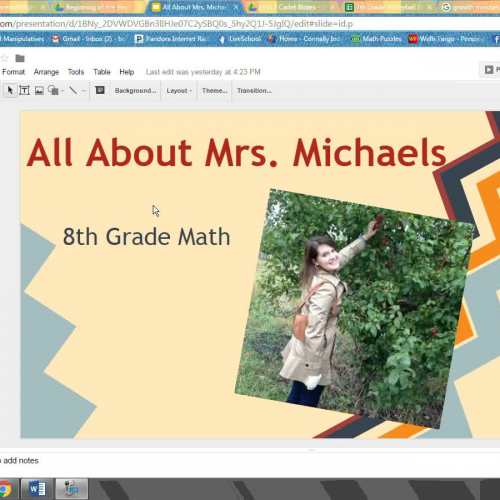Close the 7th Grade Volleyball tab

[429, 7]
